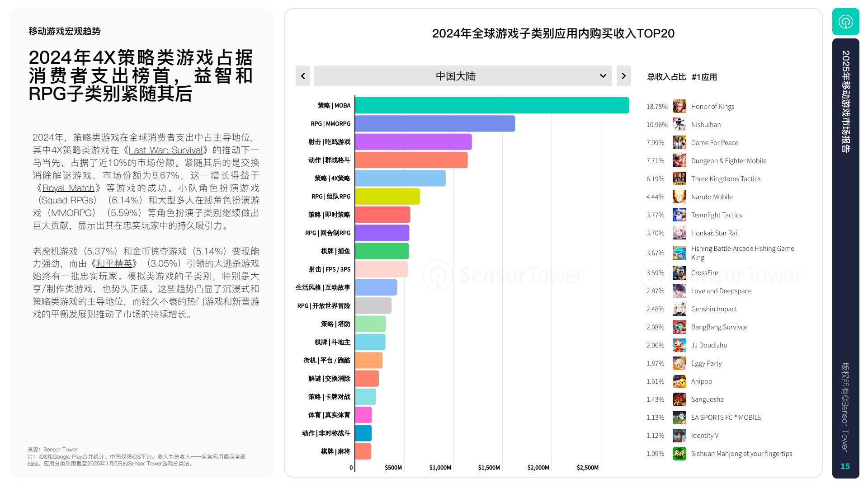Click the yellow RPG | 组队RPG bar

point(387,197)
